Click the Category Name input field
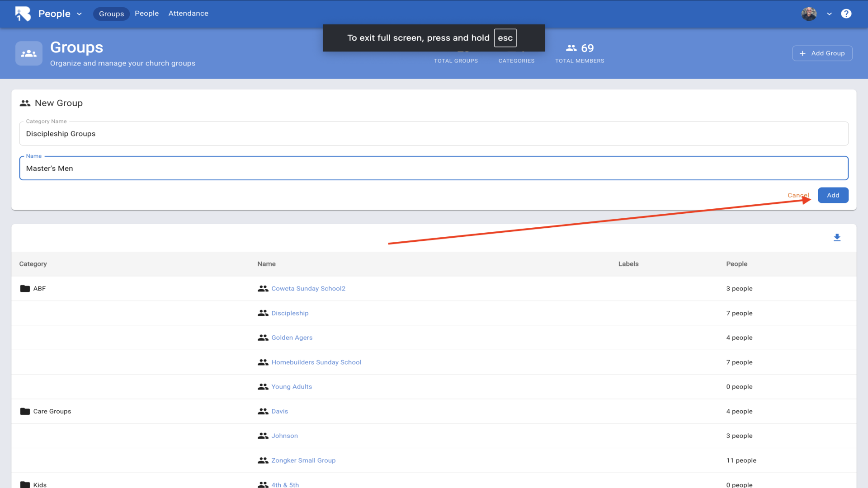868x488 pixels. coord(433,134)
